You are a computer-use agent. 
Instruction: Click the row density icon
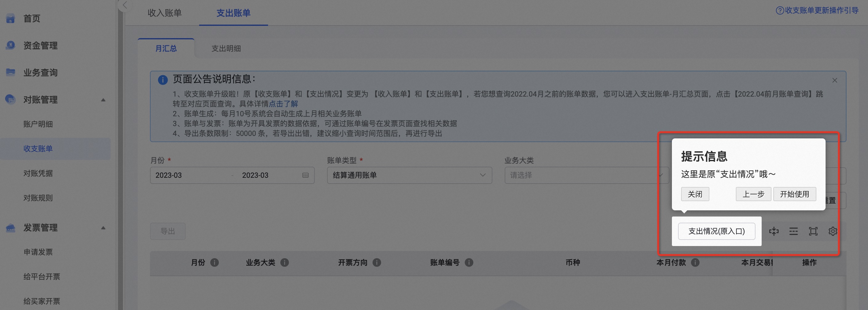[x=794, y=231]
